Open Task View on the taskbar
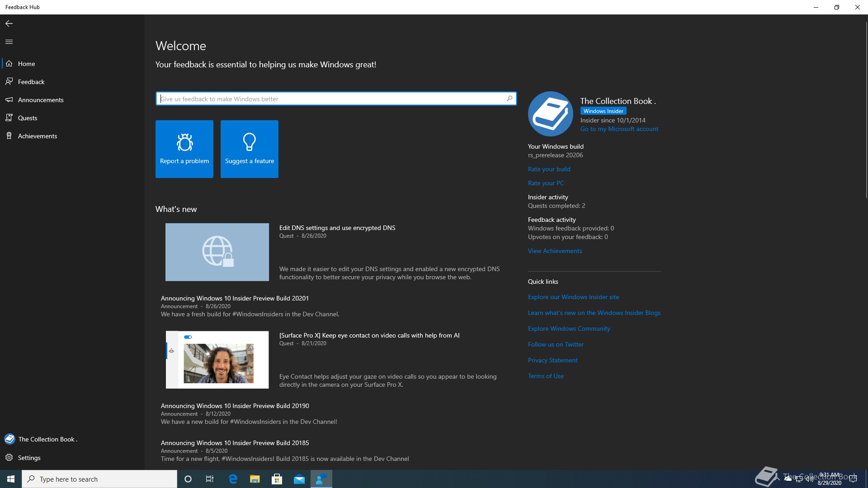The width and height of the screenshot is (868, 488). pos(210,479)
